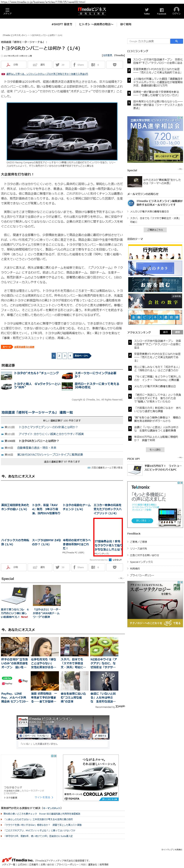Click the 印刷 button in the lower share bar
Image resolution: width=184 pixels, height=868 pixels.
pos(14,567)
